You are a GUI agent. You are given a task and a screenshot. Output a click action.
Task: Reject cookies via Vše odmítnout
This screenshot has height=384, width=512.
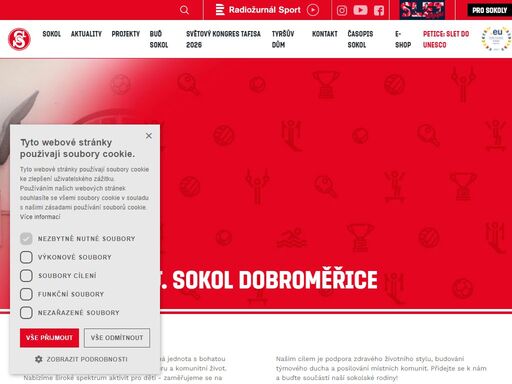coord(117,338)
